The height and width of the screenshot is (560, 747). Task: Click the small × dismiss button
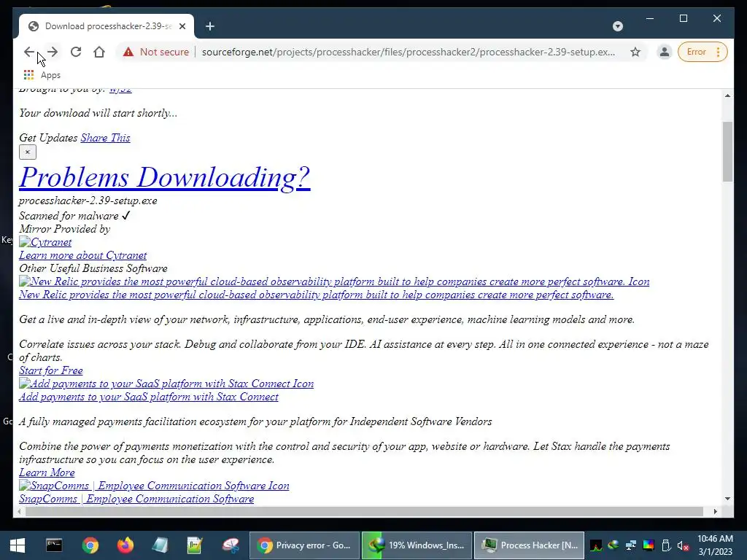pos(28,152)
